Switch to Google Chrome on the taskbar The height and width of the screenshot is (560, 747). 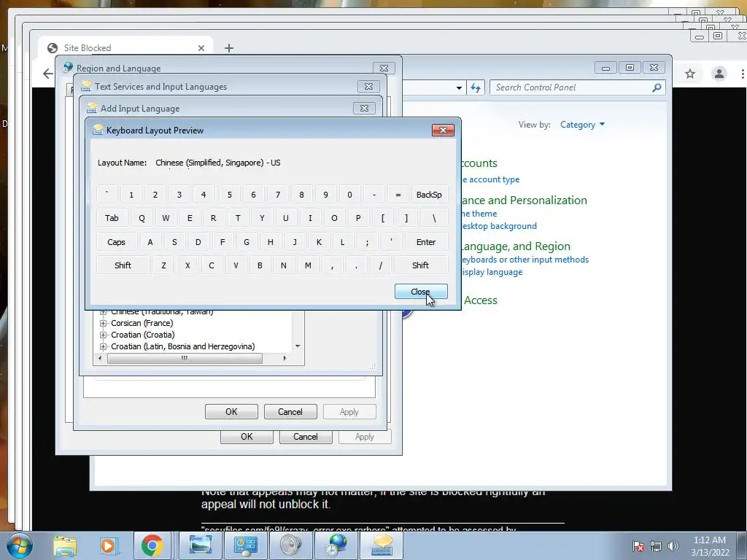click(152, 545)
